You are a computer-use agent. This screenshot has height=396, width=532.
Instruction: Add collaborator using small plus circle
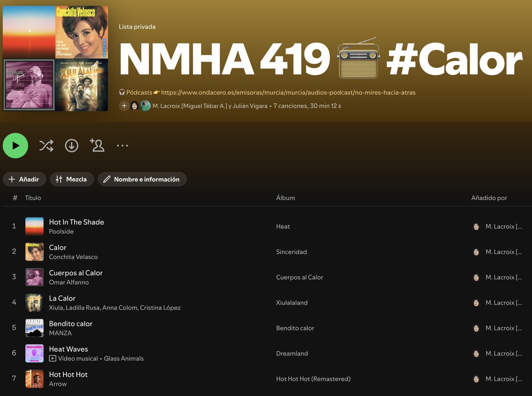[124, 106]
